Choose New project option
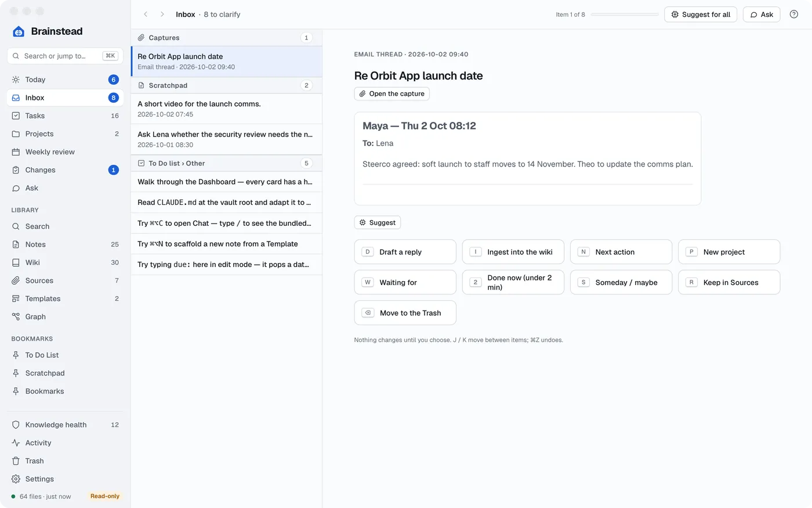 (729, 252)
